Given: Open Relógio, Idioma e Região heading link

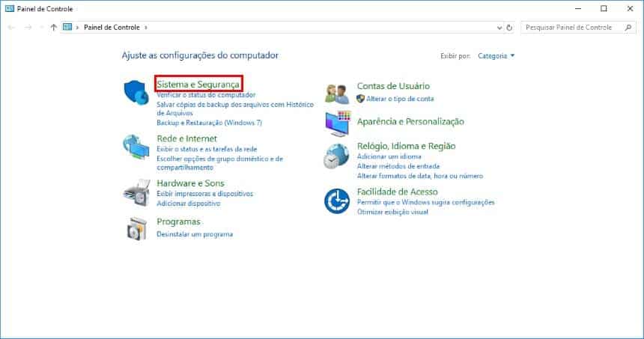Looking at the screenshot, I should click(x=406, y=146).
